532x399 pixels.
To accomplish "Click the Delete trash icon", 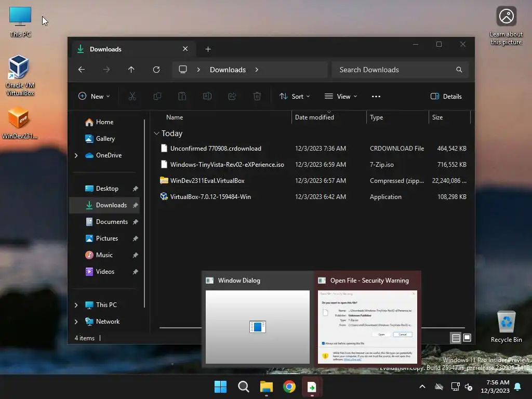I will (257, 96).
